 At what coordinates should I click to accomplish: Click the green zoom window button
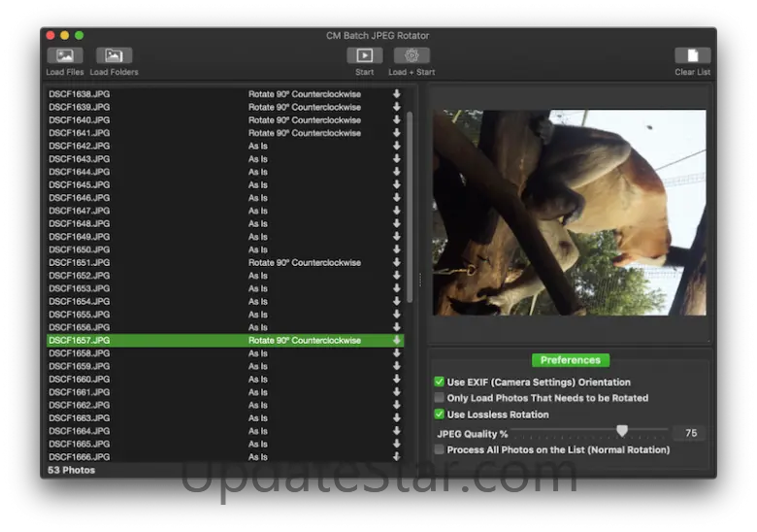pos(80,35)
